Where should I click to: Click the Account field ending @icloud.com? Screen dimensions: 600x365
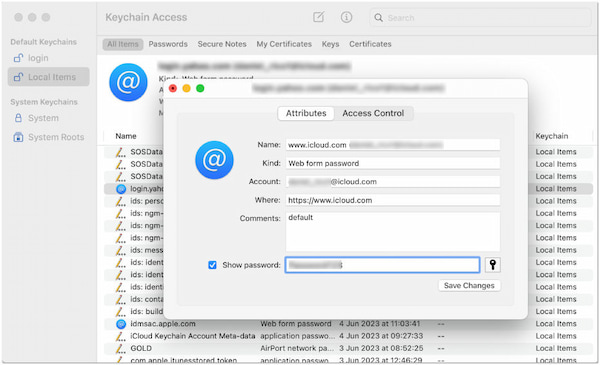[393, 182]
